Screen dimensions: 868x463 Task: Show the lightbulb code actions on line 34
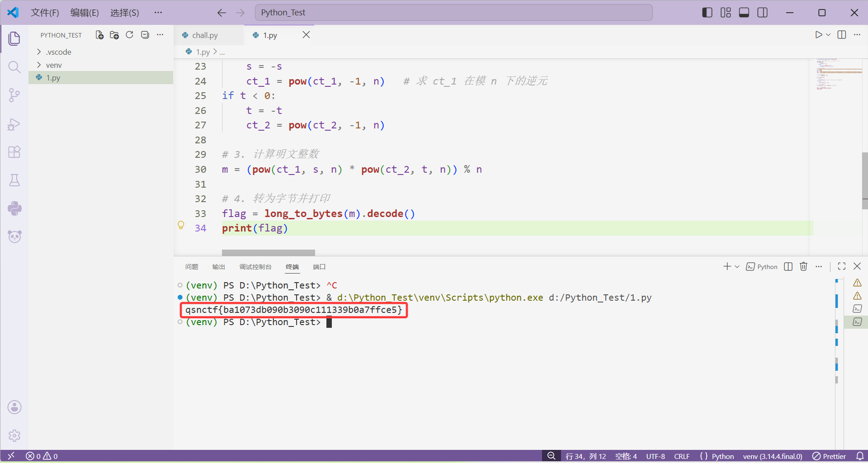pos(181,225)
